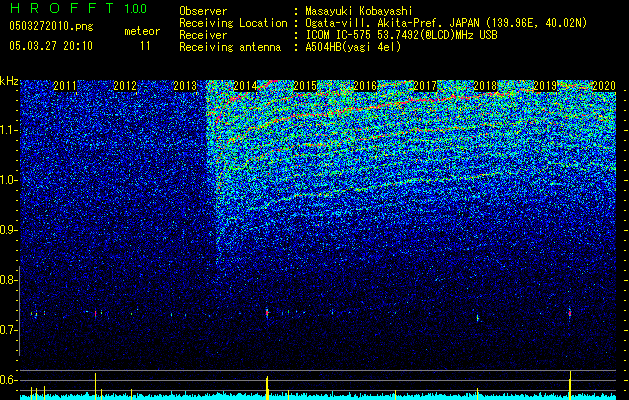Click the 'meteor' label

point(142,31)
